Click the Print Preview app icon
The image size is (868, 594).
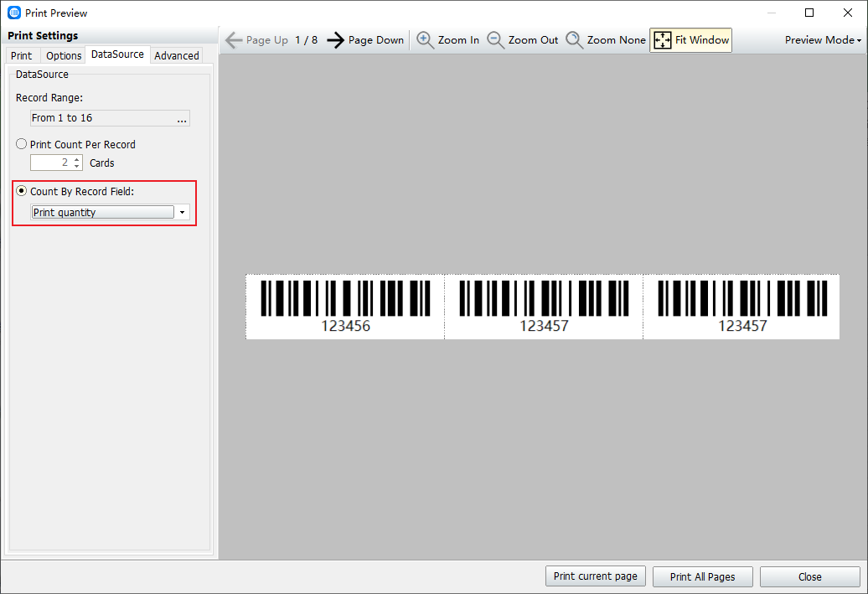(x=14, y=13)
